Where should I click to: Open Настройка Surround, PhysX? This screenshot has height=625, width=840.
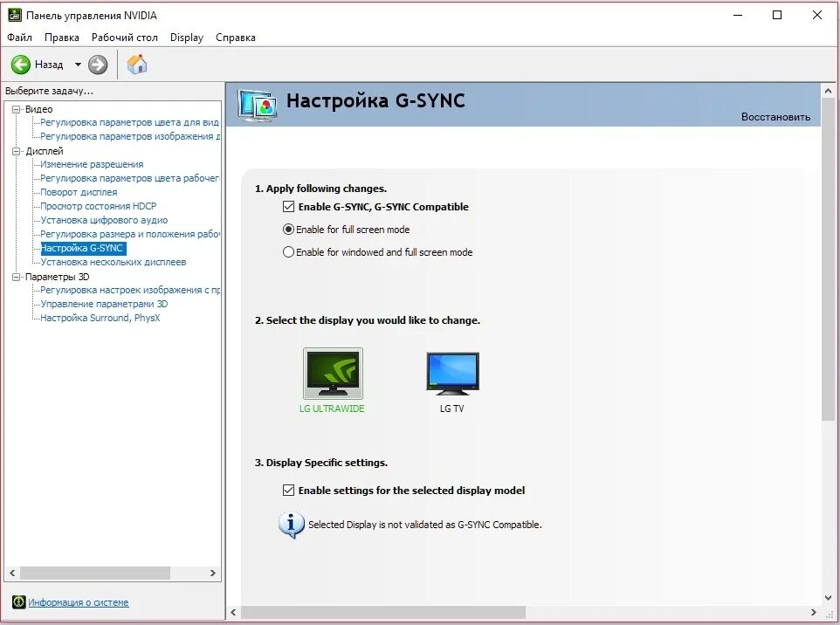tap(100, 318)
